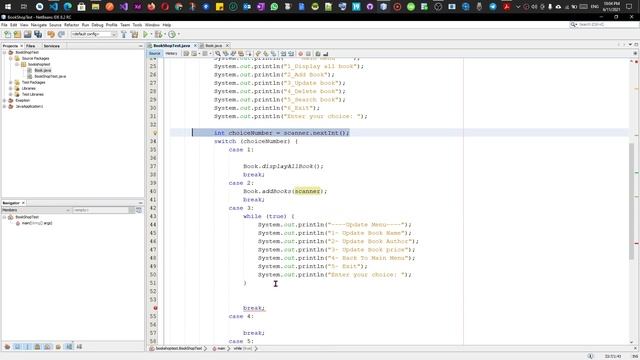Click the Debug Project toolbar icon
Viewport: 640px width, 360px height.
158,35
